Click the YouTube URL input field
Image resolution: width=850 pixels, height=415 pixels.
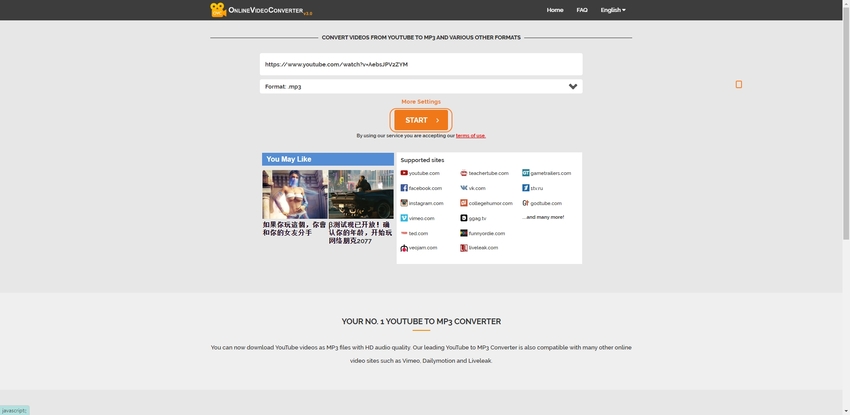pyautogui.click(x=421, y=64)
